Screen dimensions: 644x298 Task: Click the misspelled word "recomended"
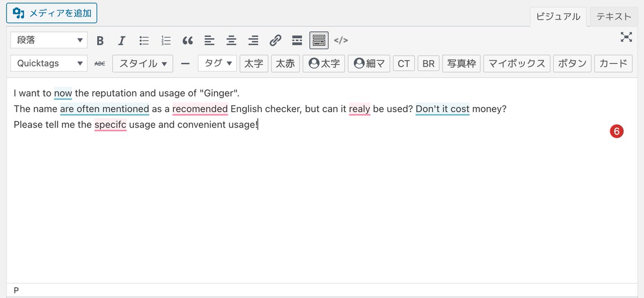[x=200, y=109]
